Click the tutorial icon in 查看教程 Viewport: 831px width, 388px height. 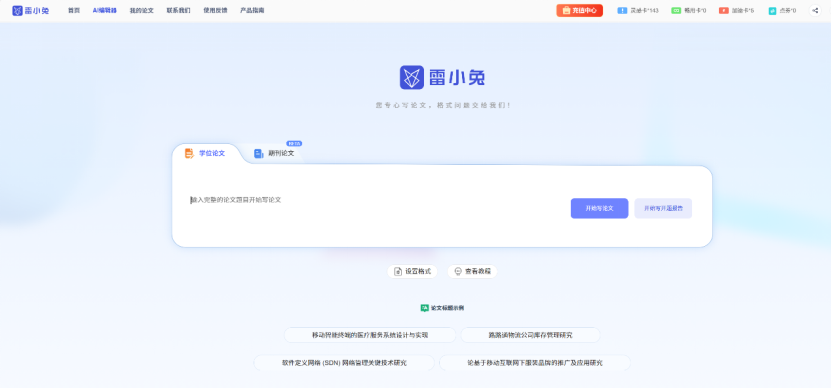pos(458,271)
